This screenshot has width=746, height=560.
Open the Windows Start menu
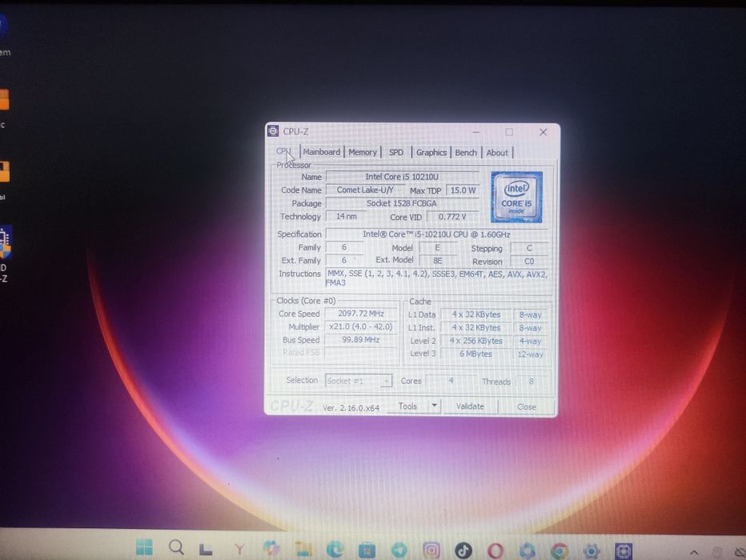(144, 547)
